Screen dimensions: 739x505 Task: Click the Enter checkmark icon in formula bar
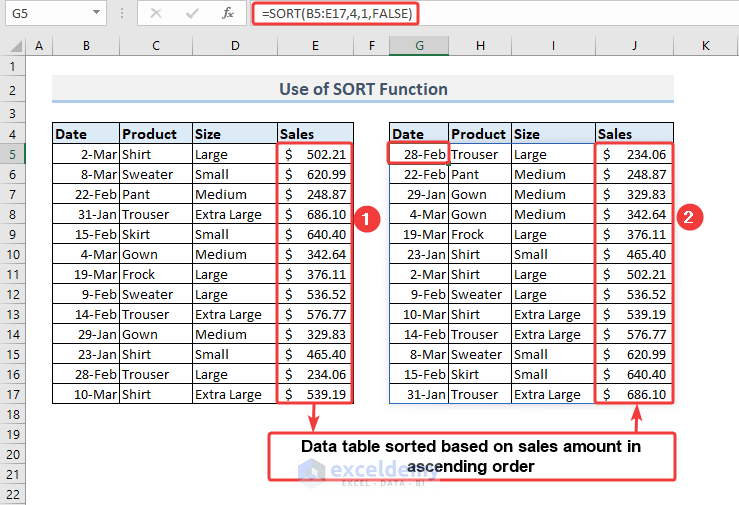click(192, 13)
